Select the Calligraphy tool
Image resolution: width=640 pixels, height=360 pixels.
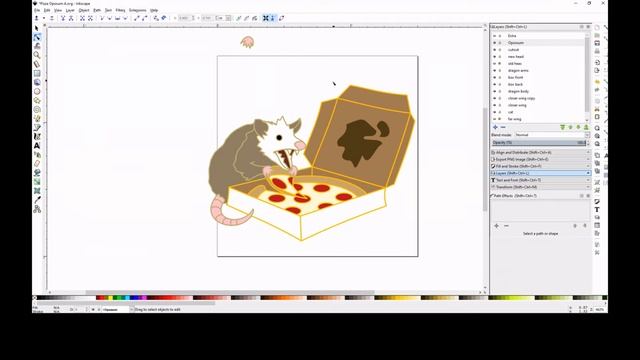click(x=37, y=136)
